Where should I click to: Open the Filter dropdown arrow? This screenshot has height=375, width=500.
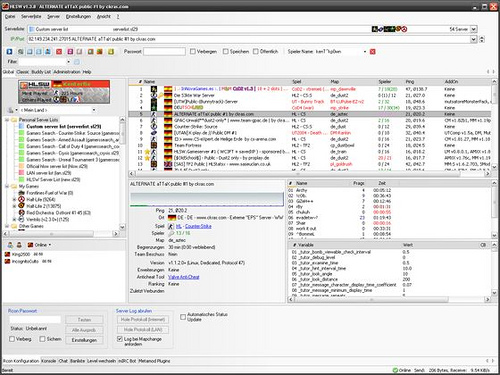click(x=68, y=62)
